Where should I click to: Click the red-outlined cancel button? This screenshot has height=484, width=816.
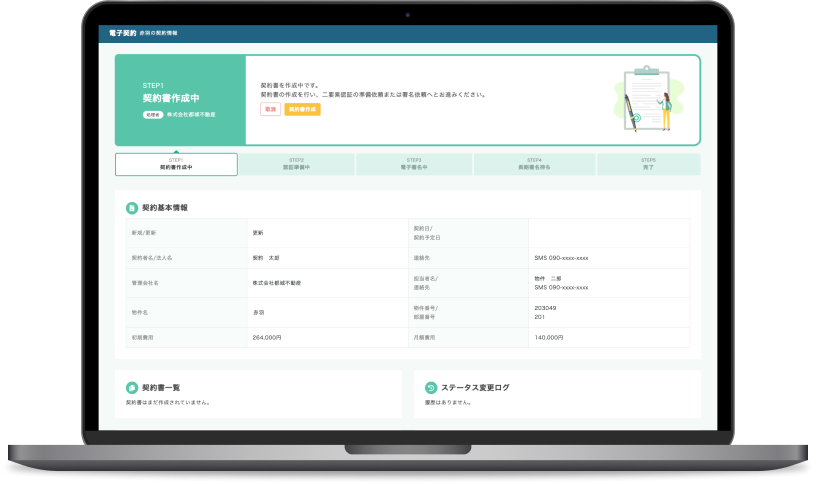[x=270, y=109]
